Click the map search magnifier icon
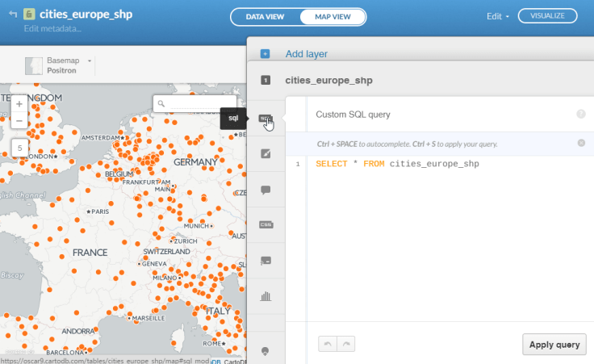Image resolution: width=594 pixels, height=364 pixels. [x=161, y=103]
